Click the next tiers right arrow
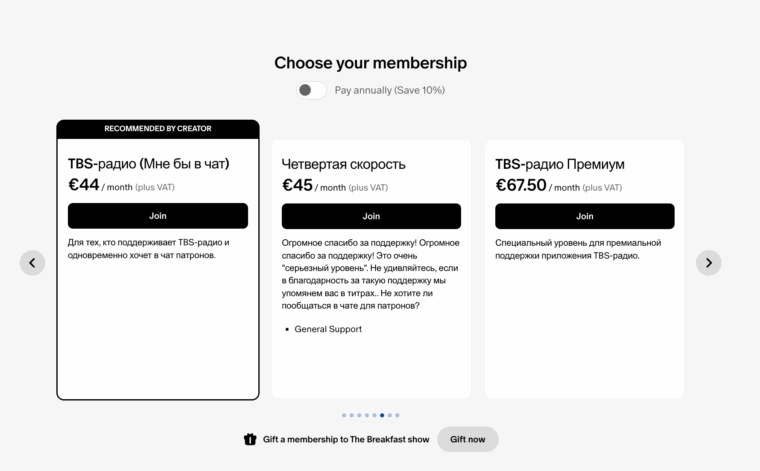The image size is (760, 471). (x=708, y=263)
